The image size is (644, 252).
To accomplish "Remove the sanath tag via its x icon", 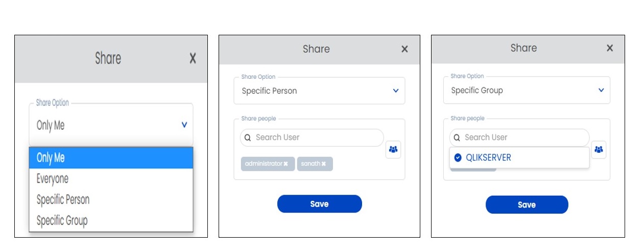I will pyautogui.click(x=324, y=164).
